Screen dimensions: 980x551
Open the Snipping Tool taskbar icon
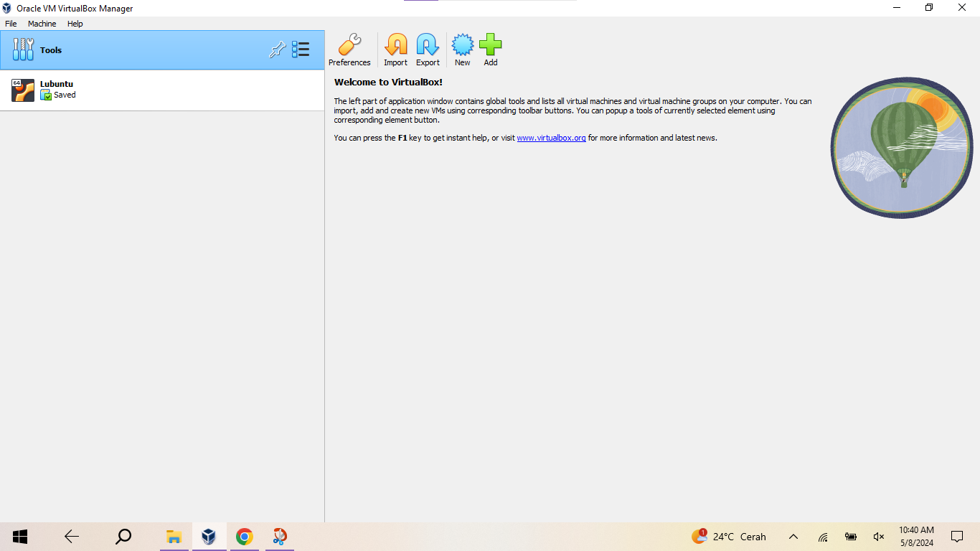280,537
